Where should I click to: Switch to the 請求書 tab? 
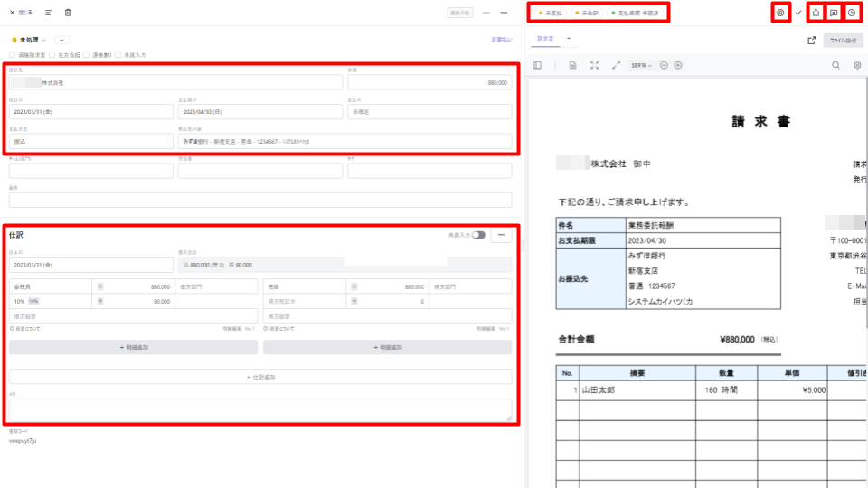(x=545, y=39)
